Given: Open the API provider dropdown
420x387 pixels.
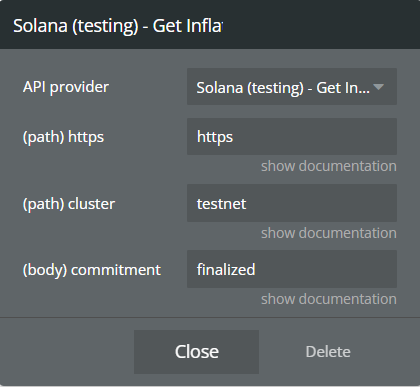Looking at the screenshot, I should pos(292,87).
